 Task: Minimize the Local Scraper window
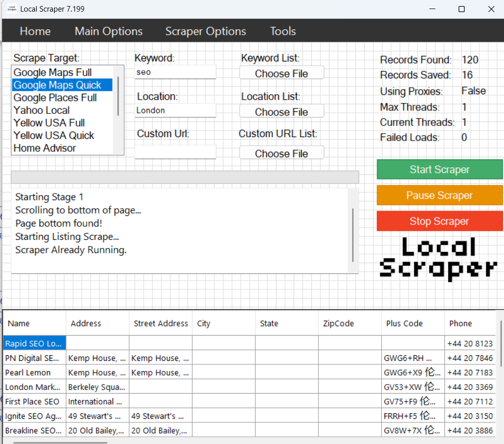[x=432, y=9]
